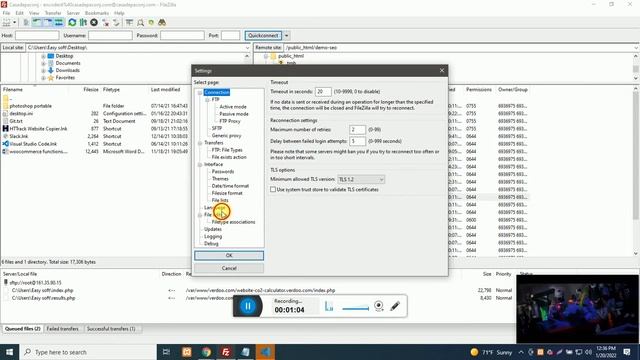Collapse the Connection node in settings tree

(x=200, y=93)
